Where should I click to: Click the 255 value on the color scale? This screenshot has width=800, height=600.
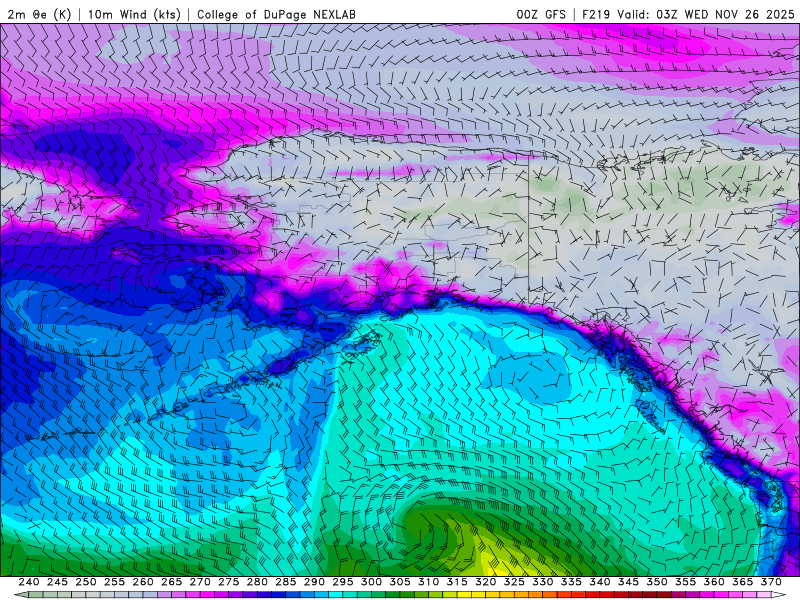(114, 582)
